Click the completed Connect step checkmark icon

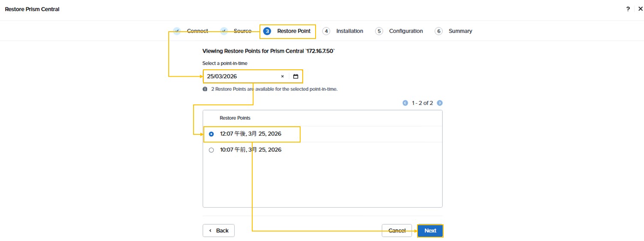point(177,31)
